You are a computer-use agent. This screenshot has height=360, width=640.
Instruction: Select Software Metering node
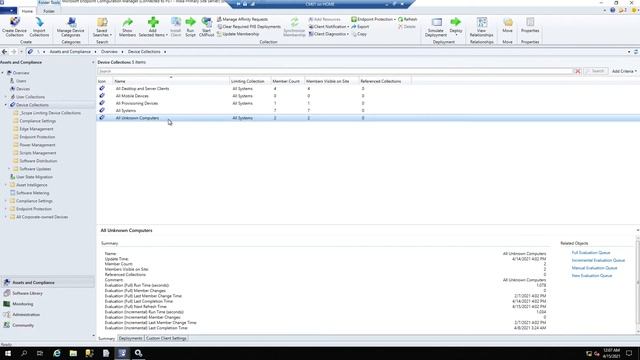click(33, 193)
